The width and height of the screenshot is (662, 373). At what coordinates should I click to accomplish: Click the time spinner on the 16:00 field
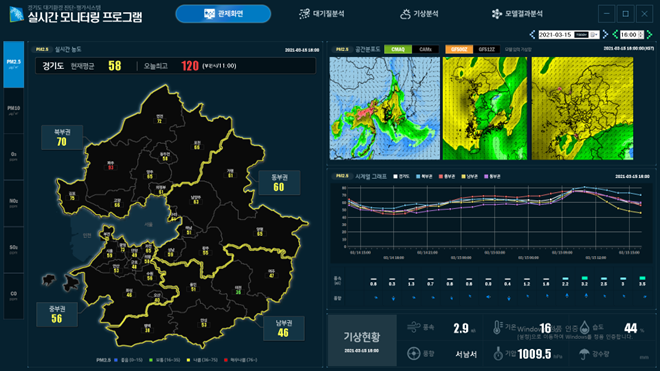tap(641, 35)
